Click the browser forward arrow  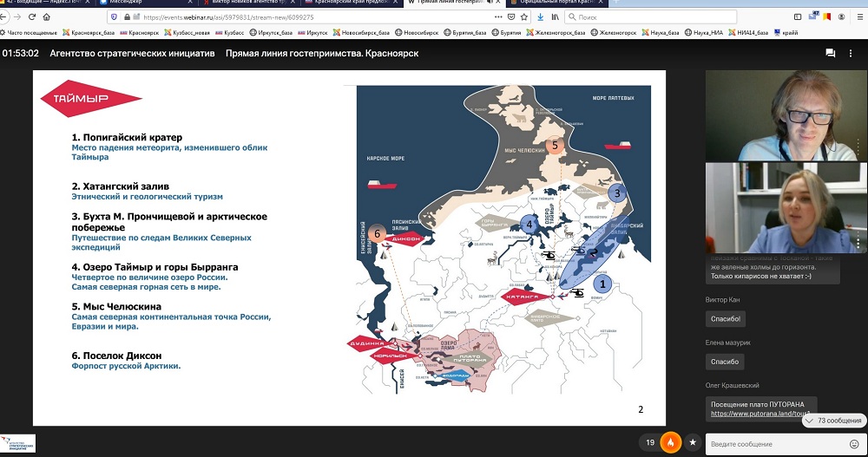pyautogui.click(x=19, y=16)
